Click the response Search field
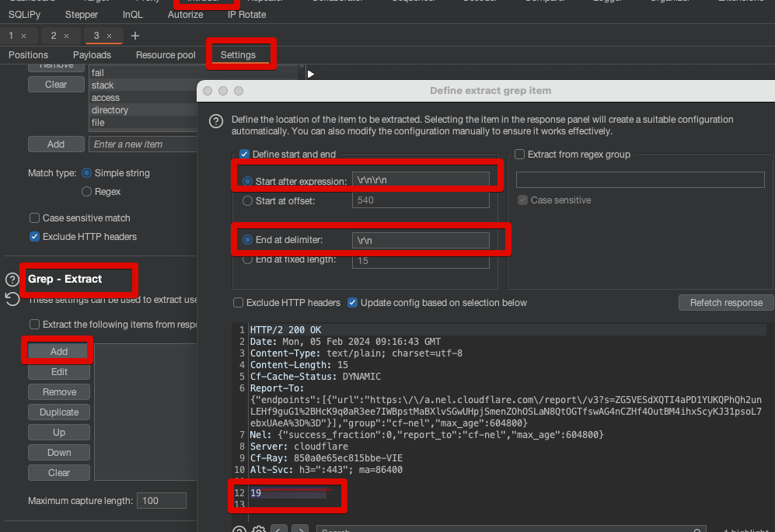Viewport: 775px width, 532px height. click(x=511, y=530)
